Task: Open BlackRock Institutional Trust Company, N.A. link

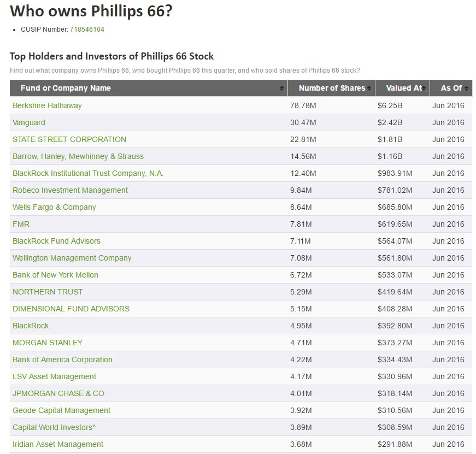Action: coord(88,173)
